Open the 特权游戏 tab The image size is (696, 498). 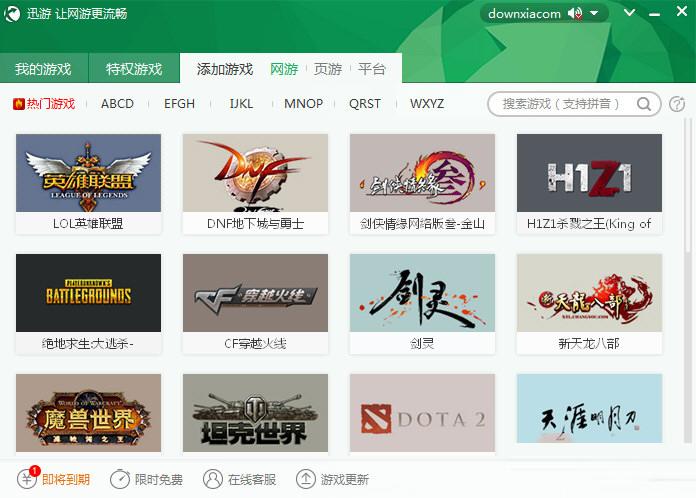[x=134, y=69]
